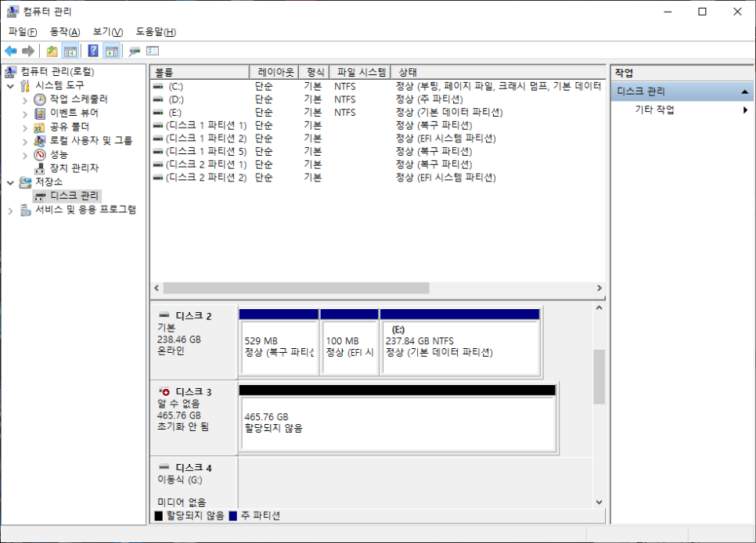
Task: Click the disk view vertical scrollbar thumb
Action: tap(599, 376)
